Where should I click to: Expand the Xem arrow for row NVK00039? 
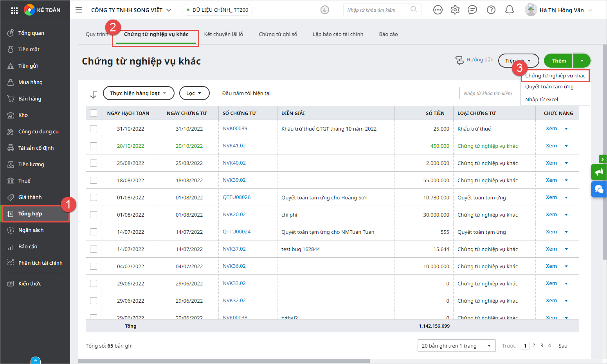pyautogui.click(x=566, y=129)
